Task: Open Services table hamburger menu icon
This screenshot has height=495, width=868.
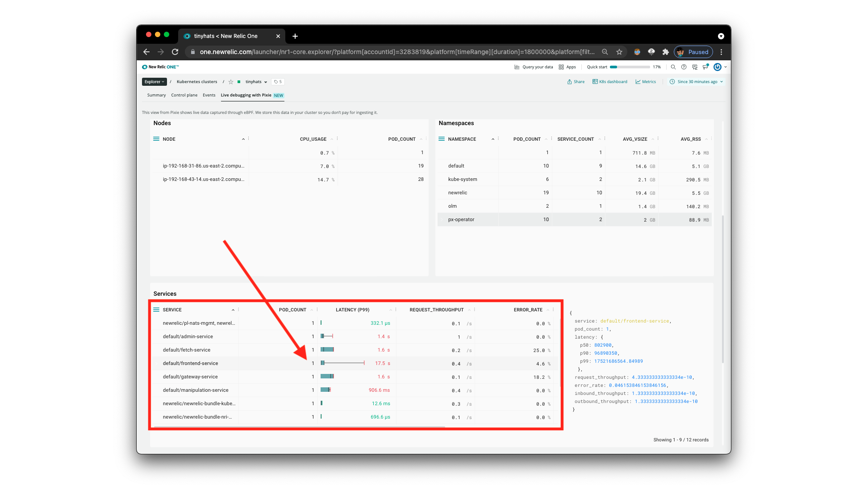Action: [x=156, y=310]
